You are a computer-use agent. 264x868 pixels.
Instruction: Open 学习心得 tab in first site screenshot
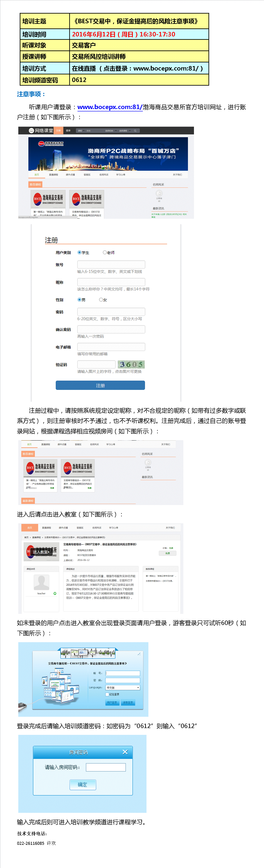coord(121,174)
